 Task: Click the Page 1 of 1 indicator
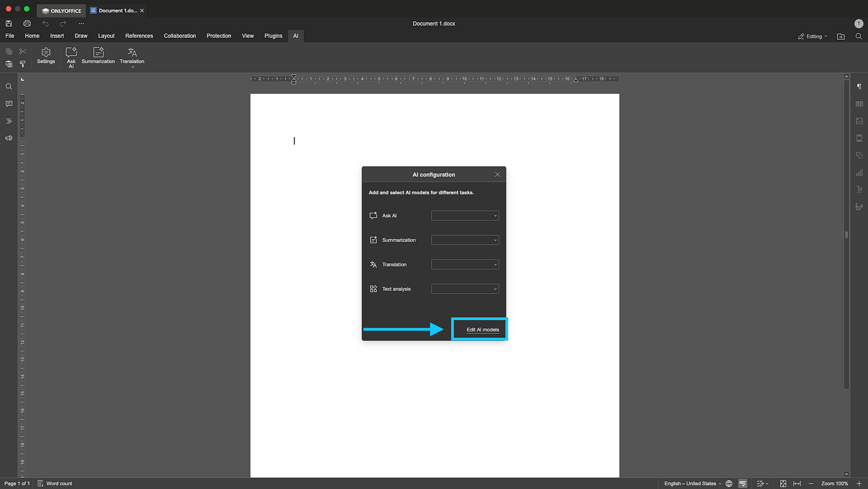(x=17, y=483)
